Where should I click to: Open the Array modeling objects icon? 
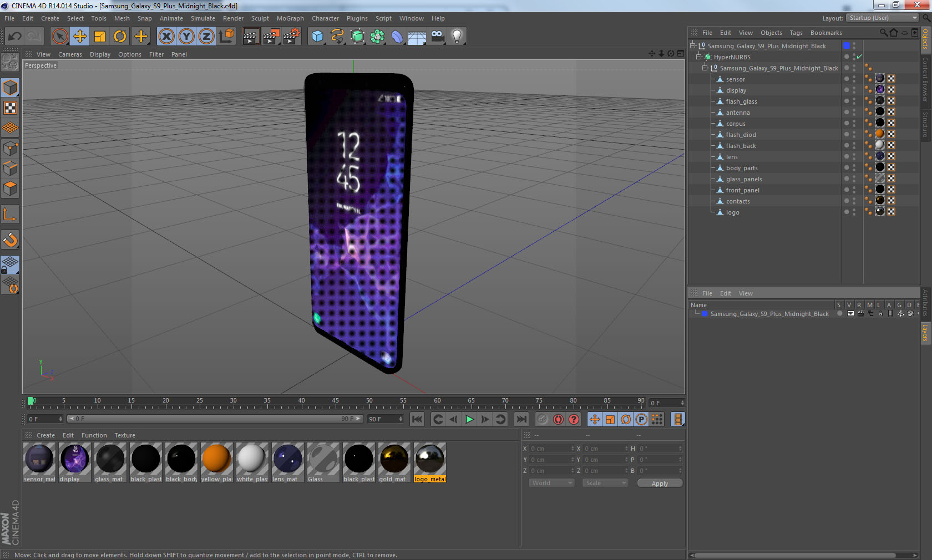[378, 37]
